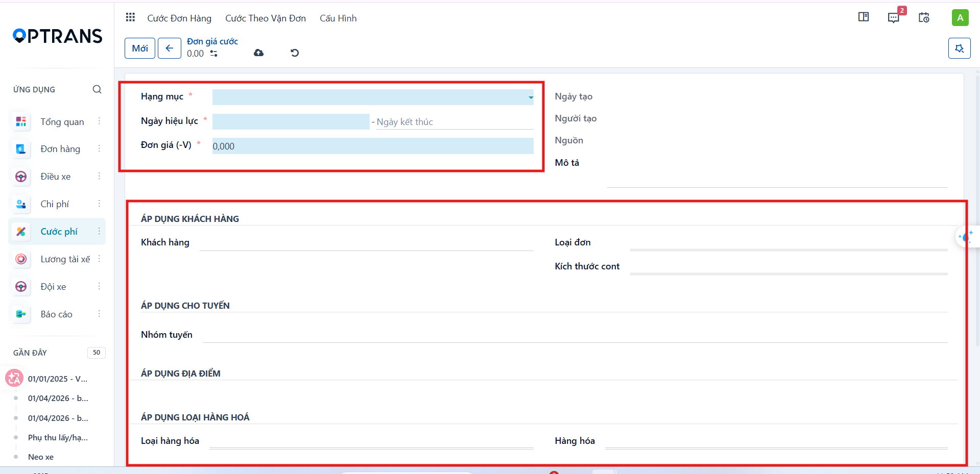The width and height of the screenshot is (980, 474).
Task: Open Đội xe app
Action: (x=53, y=287)
